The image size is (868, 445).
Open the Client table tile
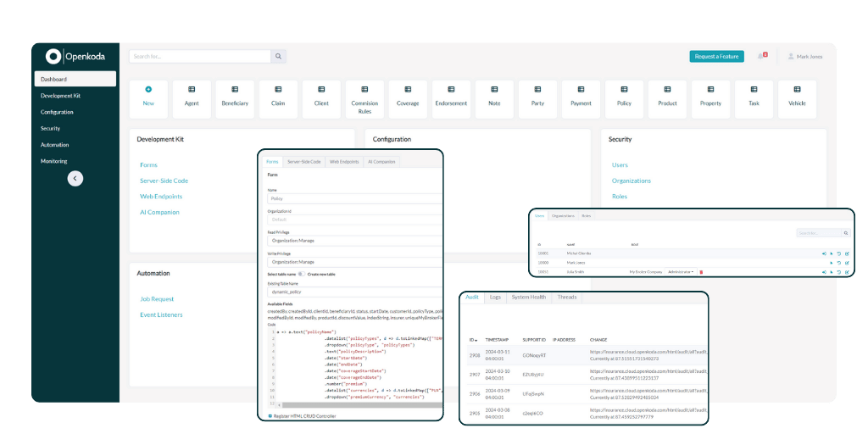321,99
